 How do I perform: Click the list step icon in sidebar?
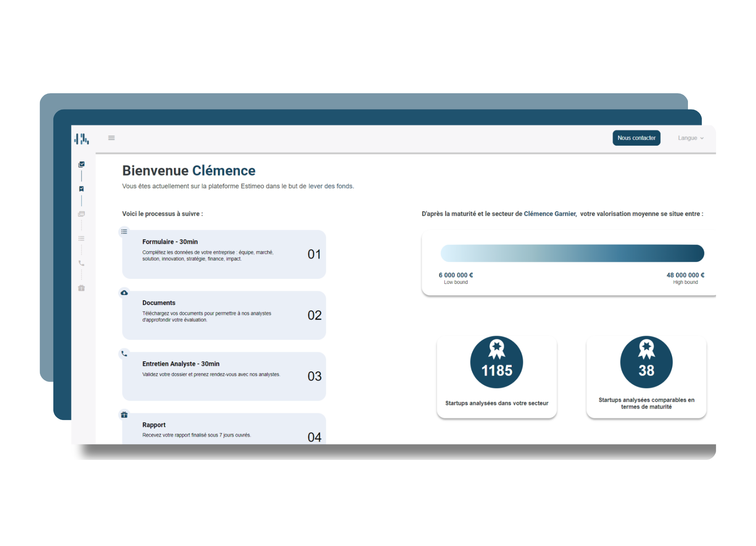point(81,238)
